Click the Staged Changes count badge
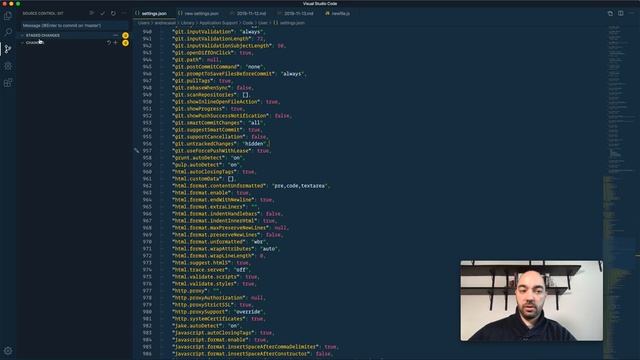 click(125, 36)
